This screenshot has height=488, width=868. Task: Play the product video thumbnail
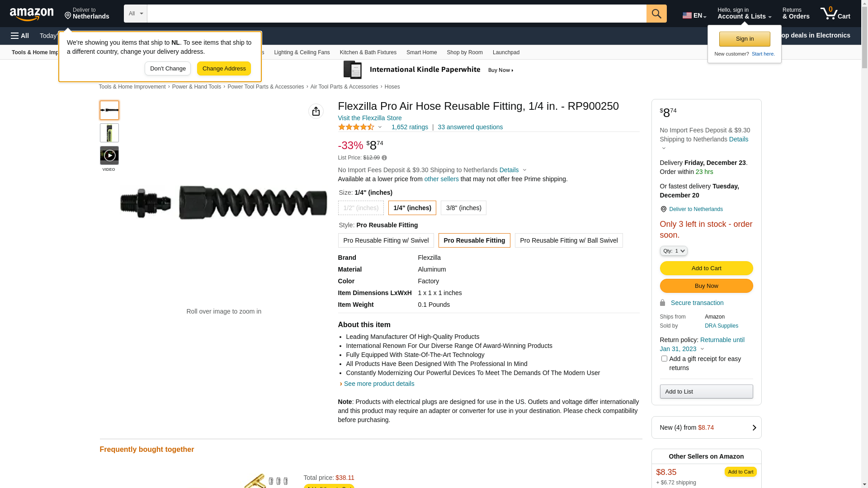(x=109, y=155)
